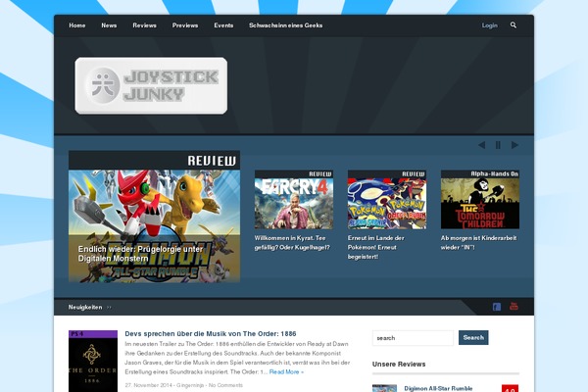Click the Search button

click(x=473, y=337)
